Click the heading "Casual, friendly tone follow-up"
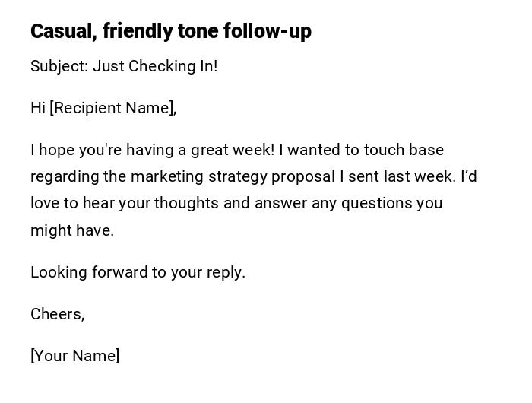Screen dimensions: 532x403 point(171,31)
